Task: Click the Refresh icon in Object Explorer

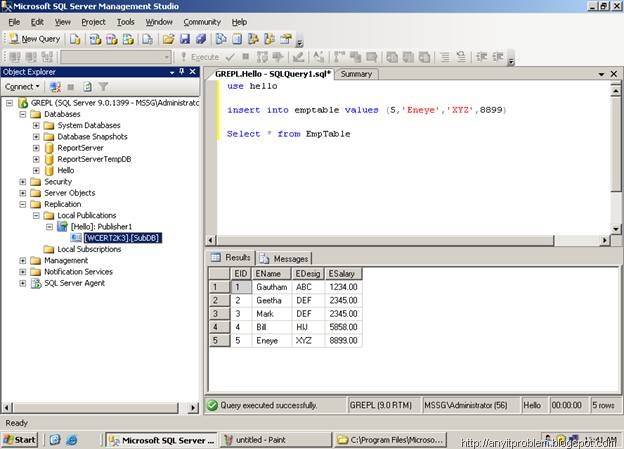Action: [x=87, y=87]
